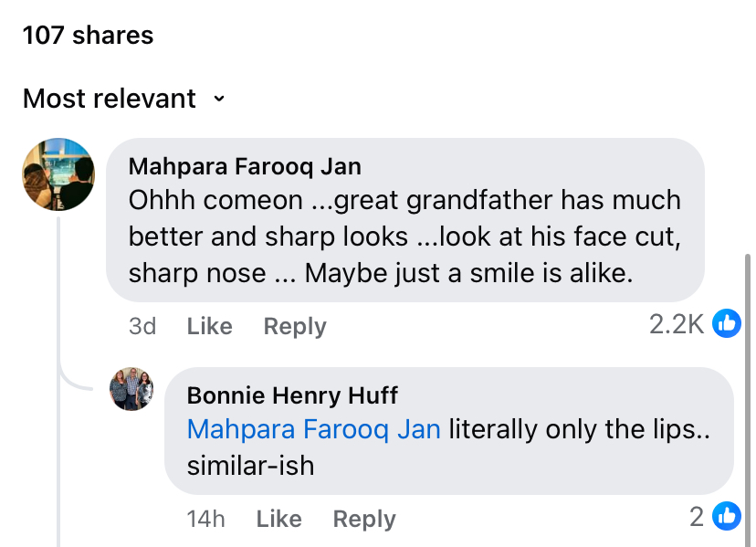Like Mahpara Farooq Jan's comment
Viewport: 756px width, 547px height.
pos(209,326)
